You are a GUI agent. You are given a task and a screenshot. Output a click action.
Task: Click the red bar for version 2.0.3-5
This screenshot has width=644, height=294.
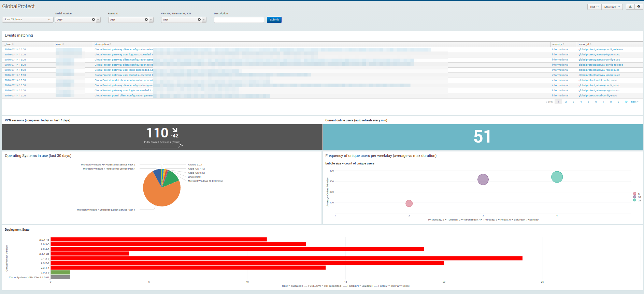tap(178, 244)
